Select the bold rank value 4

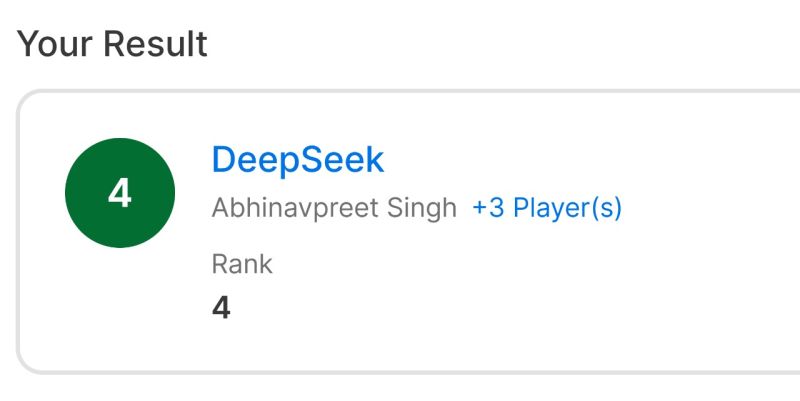pyautogui.click(x=221, y=308)
